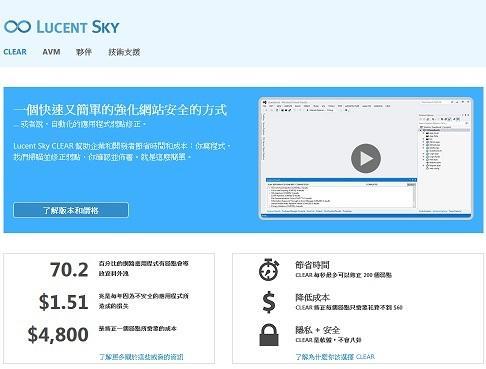
Task: Click the $1.51 statistic figure
Action: 64,302
